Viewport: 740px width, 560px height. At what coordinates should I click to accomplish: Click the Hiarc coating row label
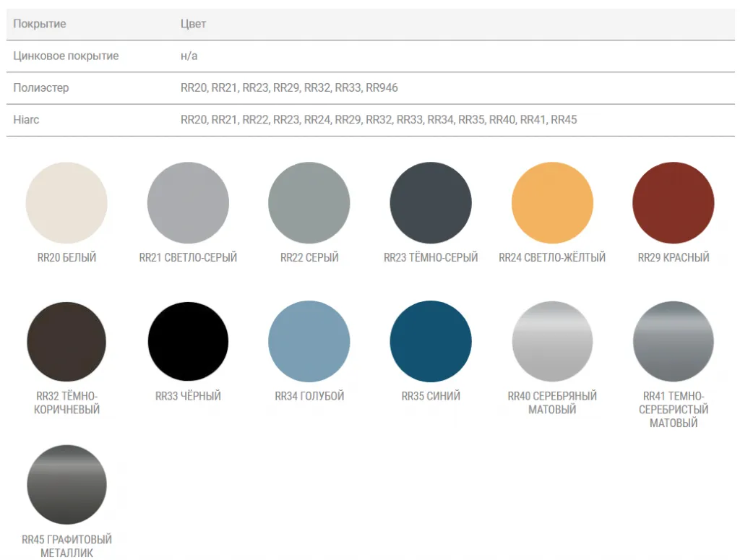[26, 120]
